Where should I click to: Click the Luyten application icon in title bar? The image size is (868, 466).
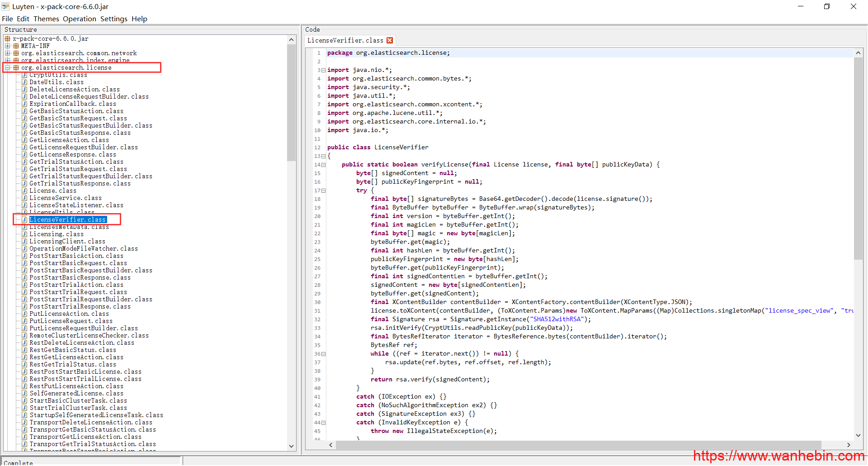click(5, 6)
